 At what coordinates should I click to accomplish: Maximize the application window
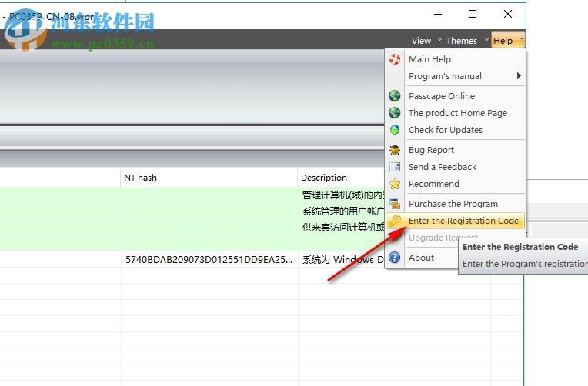tap(473, 15)
